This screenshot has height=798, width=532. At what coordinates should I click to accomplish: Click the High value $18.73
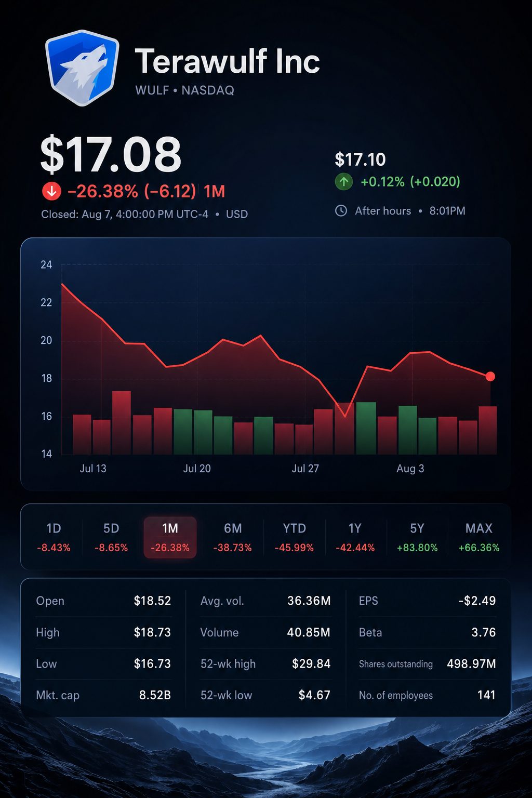(x=152, y=632)
